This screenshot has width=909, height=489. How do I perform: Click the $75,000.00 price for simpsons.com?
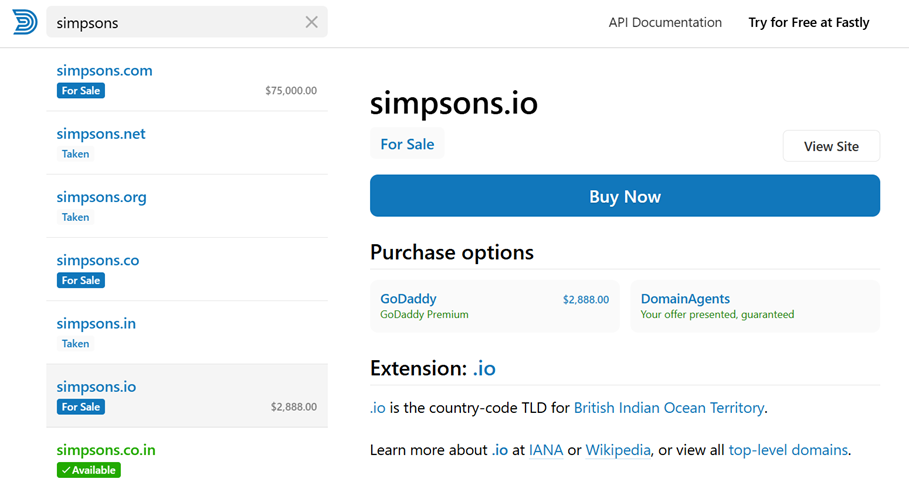tap(291, 90)
